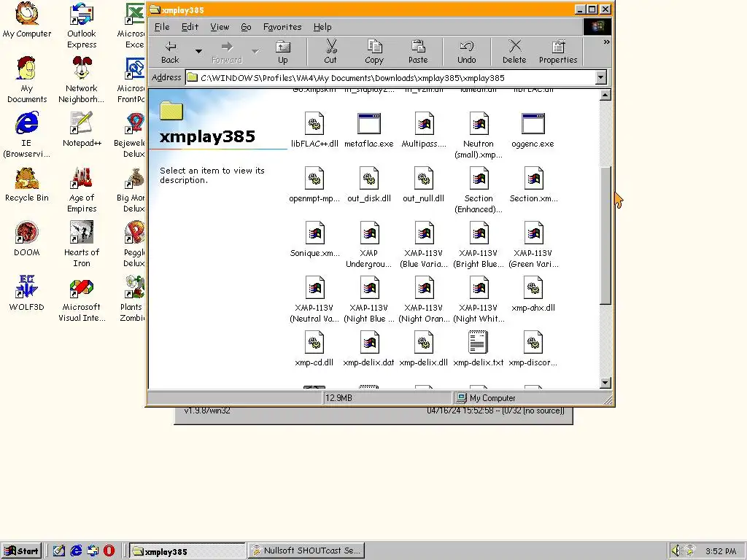Click the scrollbar down arrow
Viewport: 747px width, 560px height.
click(x=605, y=382)
